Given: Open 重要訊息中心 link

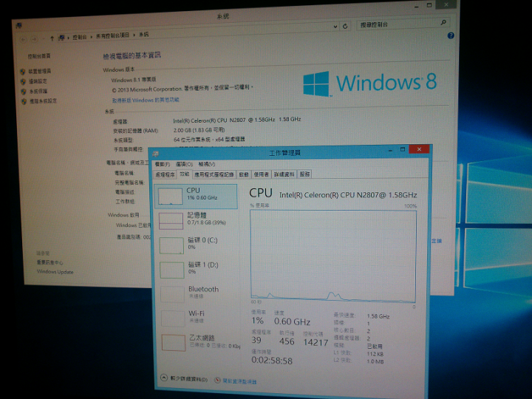Looking at the screenshot, I should 50,262.
